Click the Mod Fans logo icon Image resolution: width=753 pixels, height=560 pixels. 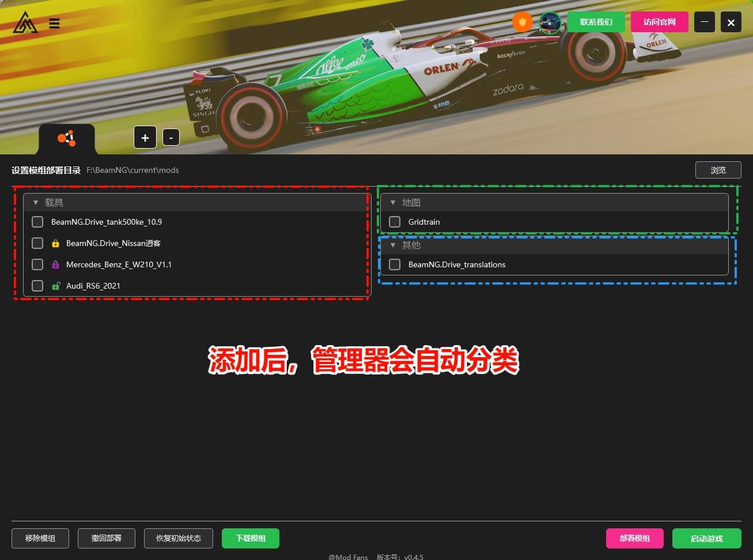click(25, 23)
